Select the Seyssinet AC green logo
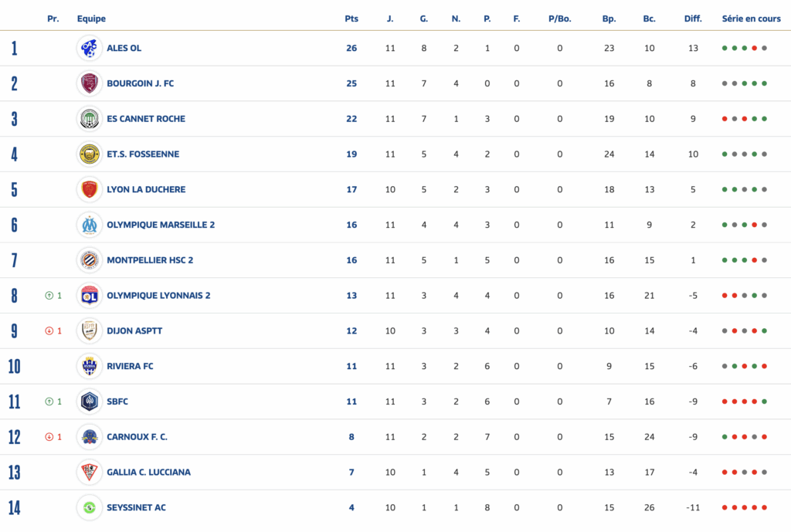 90,507
